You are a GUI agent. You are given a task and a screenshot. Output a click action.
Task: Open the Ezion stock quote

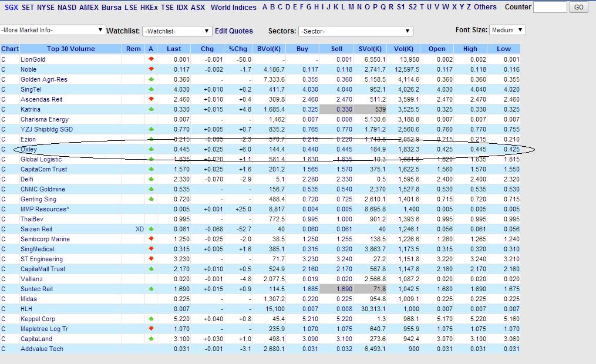(28, 139)
